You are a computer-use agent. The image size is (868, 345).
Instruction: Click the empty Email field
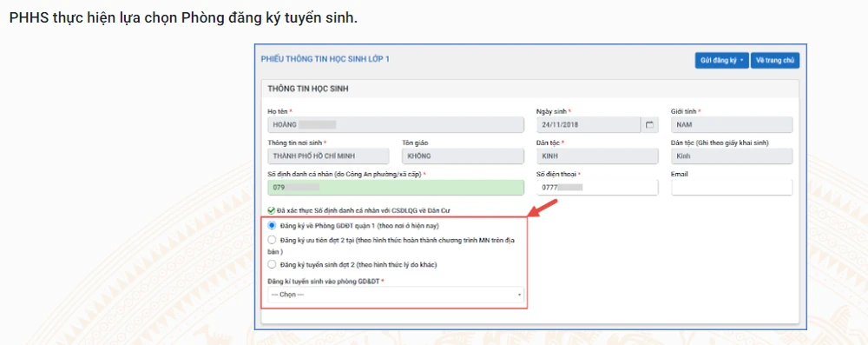click(x=731, y=188)
